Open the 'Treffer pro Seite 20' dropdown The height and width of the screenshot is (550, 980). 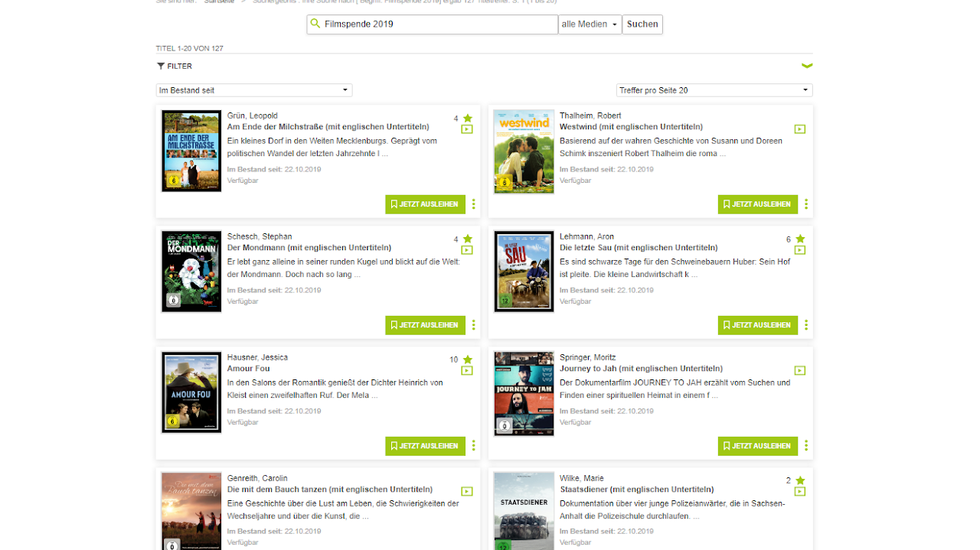714,90
